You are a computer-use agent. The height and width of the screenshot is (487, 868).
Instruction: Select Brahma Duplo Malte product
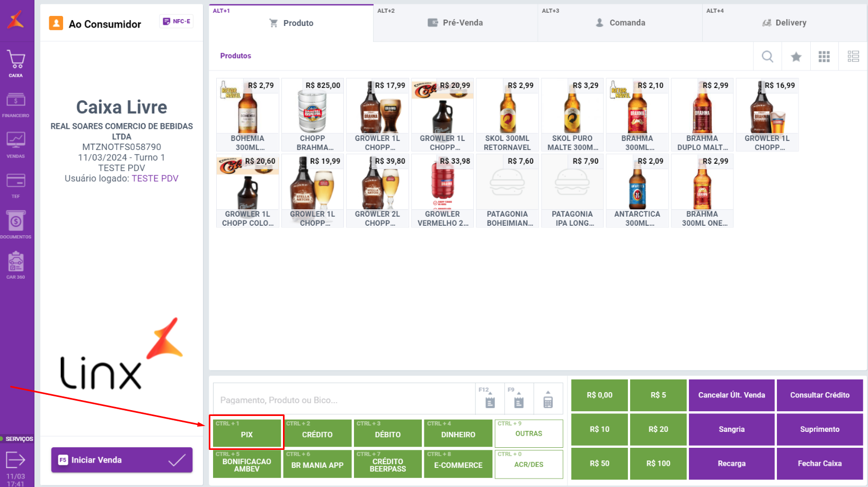702,115
